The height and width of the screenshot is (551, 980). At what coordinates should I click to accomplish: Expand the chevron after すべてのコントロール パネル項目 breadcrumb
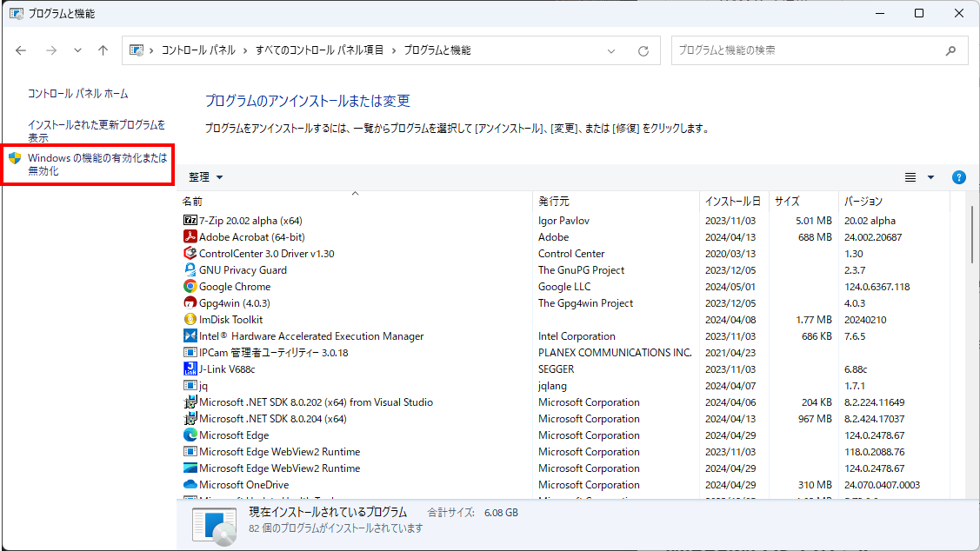394,50
